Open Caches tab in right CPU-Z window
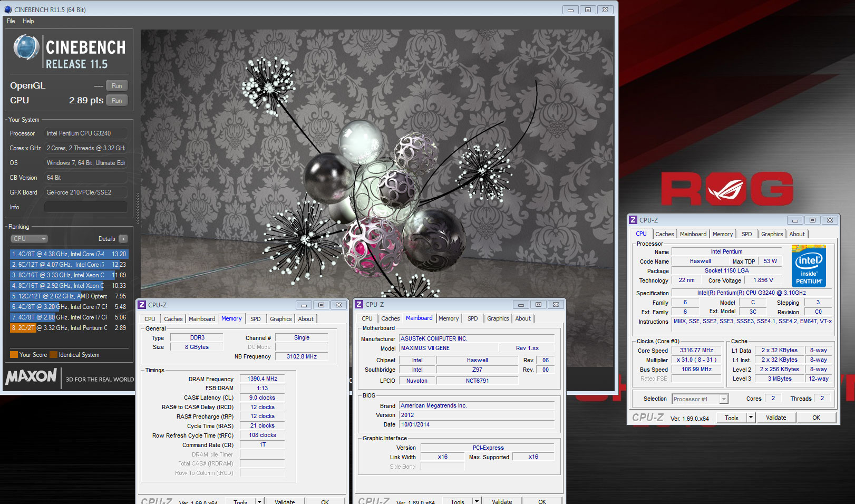This screenshot has height=504, width=855. tap(665, 234)
